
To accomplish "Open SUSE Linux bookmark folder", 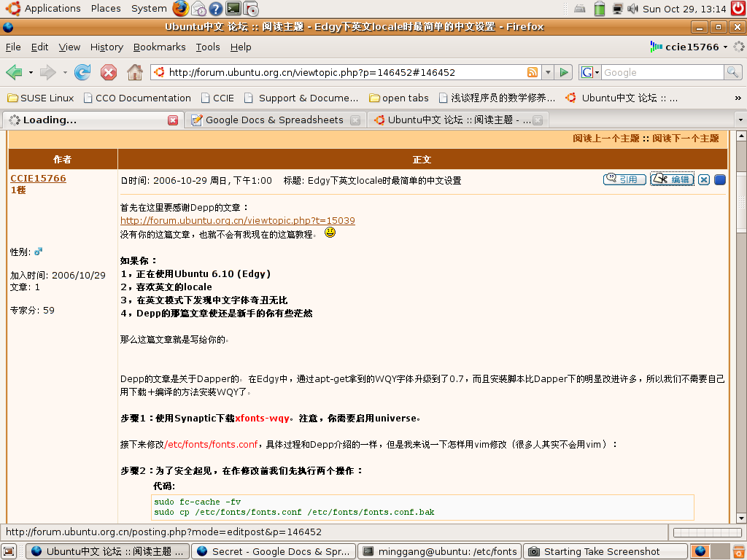I will 41,98.
